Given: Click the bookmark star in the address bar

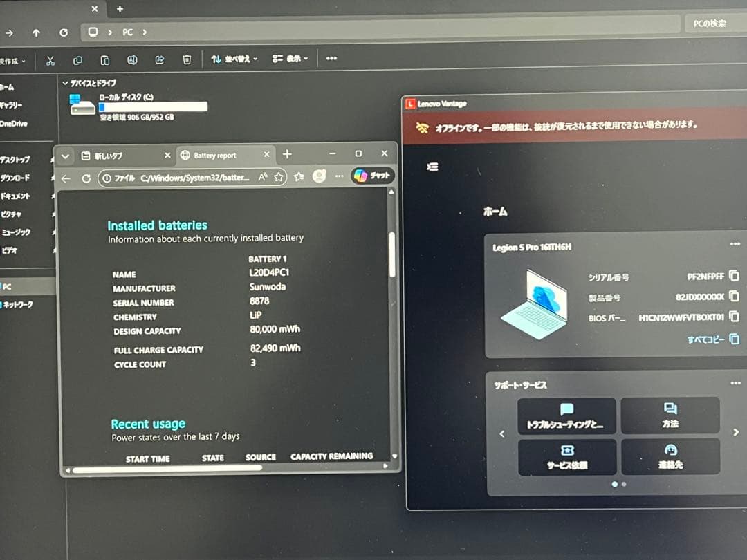Looking at the screenshot, I should pyautogui.click(x=279, y=177).
